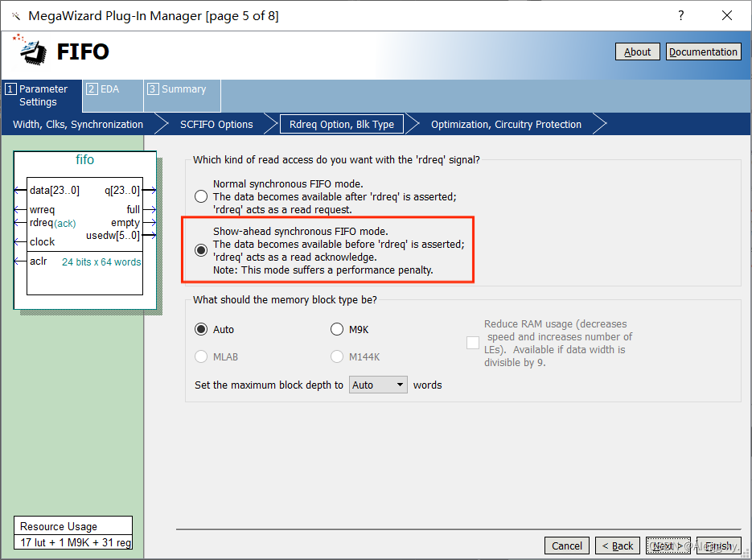Click the Resource Usage heading

tap(59, 526)
